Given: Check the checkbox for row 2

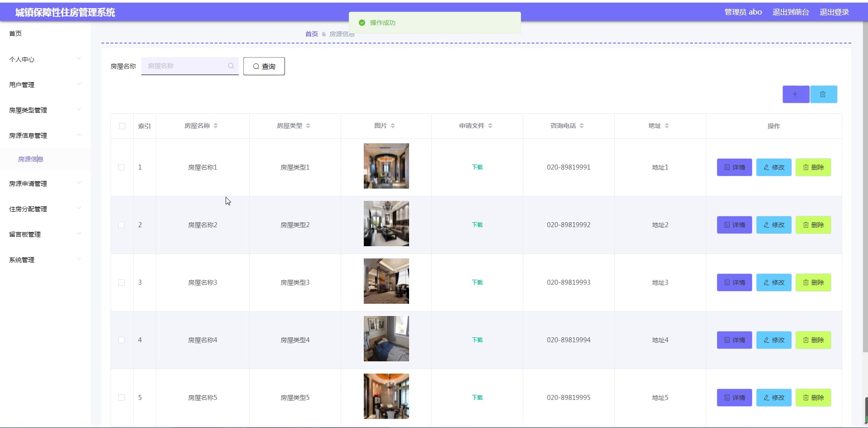Looking at the screenshot, I should (121, 225).
